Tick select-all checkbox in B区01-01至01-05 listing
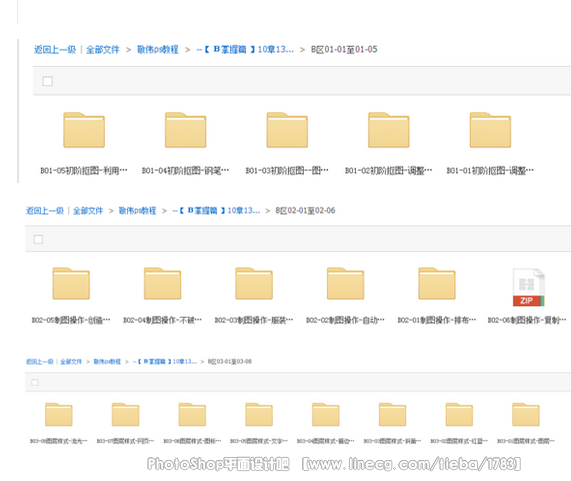 [x=48, y=81]
